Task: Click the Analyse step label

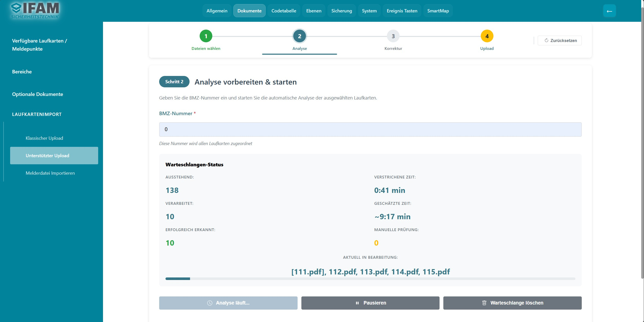Action: click(300, 49)
